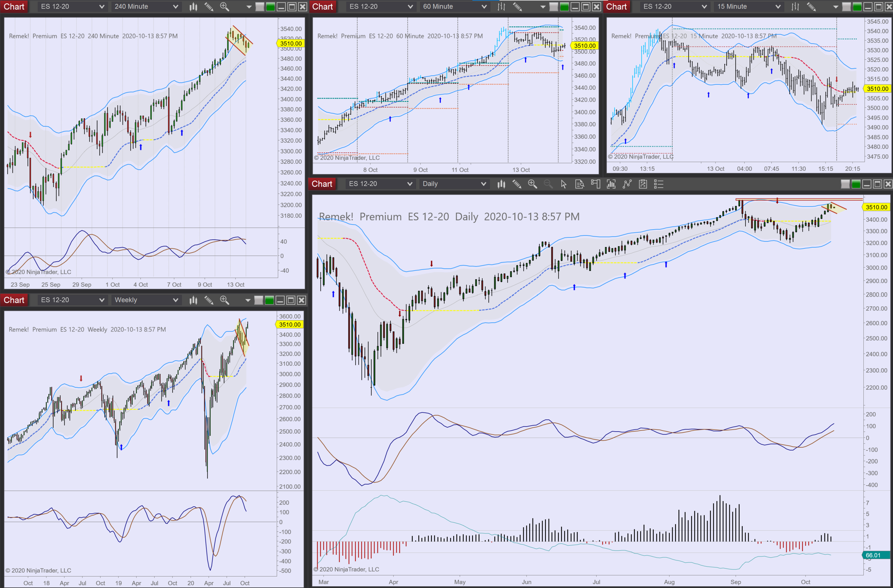Open the 240 Minute interval dropdown

tap(146, 7)
